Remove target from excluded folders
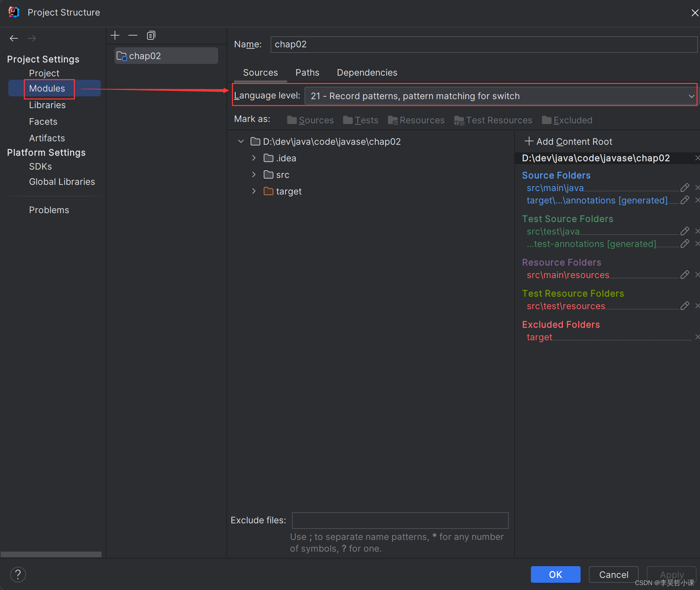Image resolution: width=700 pixels, height=590 pixels. coord(697,337)
